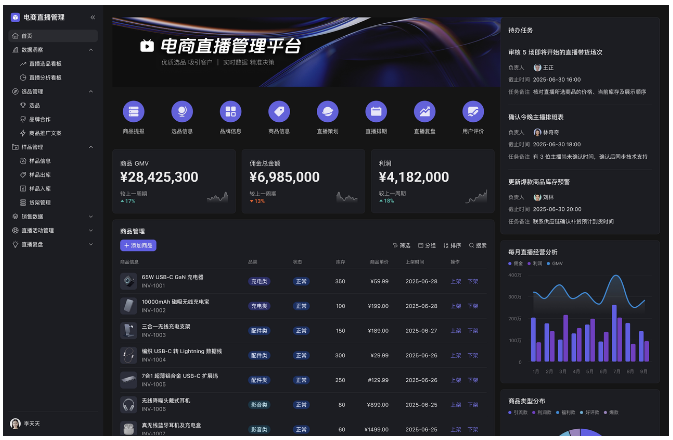The height and width of the screenshot is (440, 673).
Task: Open the price tag shortcut icon
Action: (279, 112)
